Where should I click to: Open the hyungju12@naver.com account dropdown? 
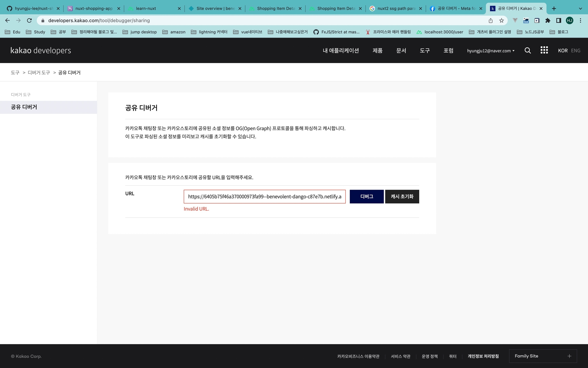tap(491, 51)
